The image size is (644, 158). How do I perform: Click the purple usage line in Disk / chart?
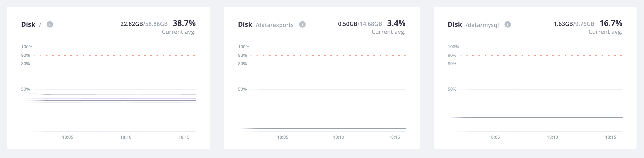click(x=110, y=99)
